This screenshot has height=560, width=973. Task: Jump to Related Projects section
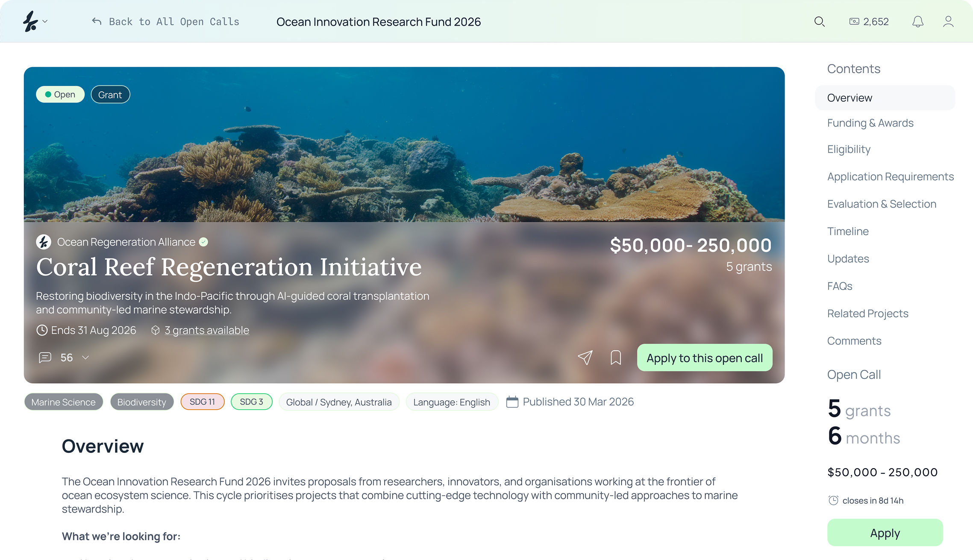click(867, 313)
